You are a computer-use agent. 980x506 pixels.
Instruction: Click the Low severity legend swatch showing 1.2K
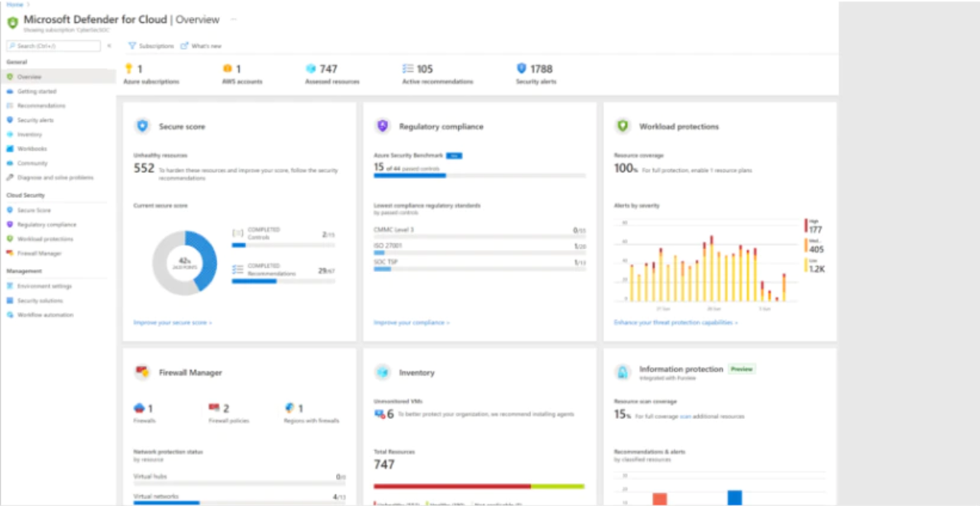[x=805, y=266]
